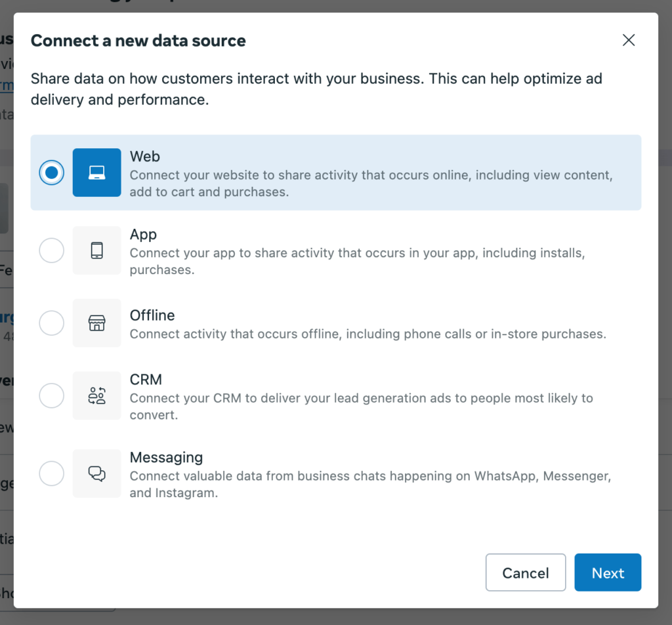This screenshot has height=625, width=672.
Task: Cancel the data source dialog
Action: [526, 573]
